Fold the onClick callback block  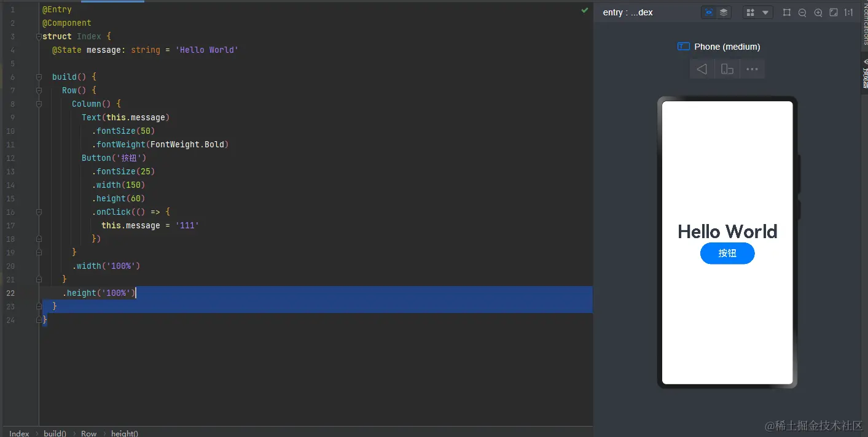(39, 212)
